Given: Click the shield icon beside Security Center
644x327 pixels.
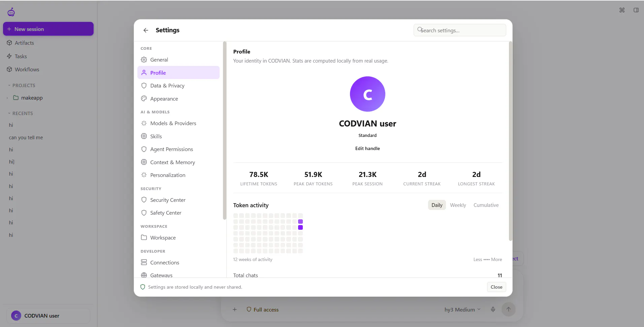Looking at the screenshot, I should 144,200.
